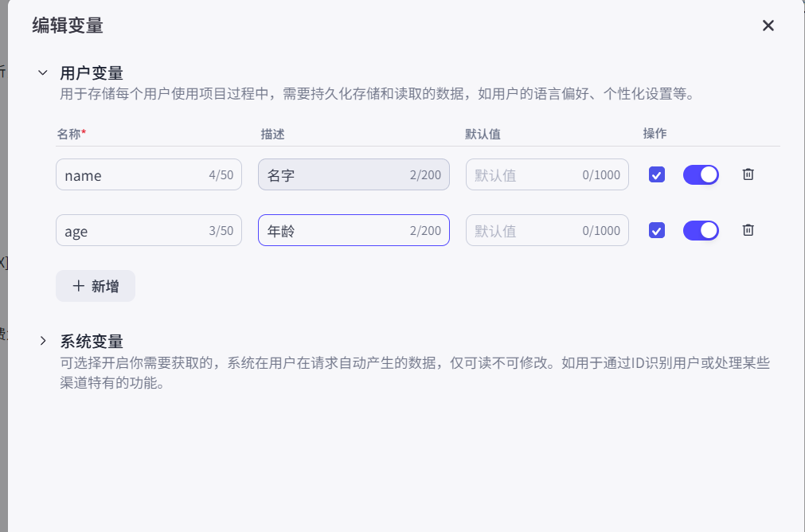The height and width of the screenshot is (532, 805).
Task: Uncheck the age variable checkbox
Action: (x=657, y=230)
